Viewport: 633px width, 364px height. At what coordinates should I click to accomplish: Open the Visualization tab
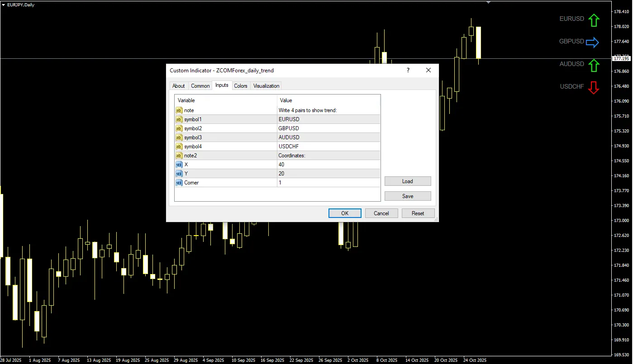[x=266, y=86]
